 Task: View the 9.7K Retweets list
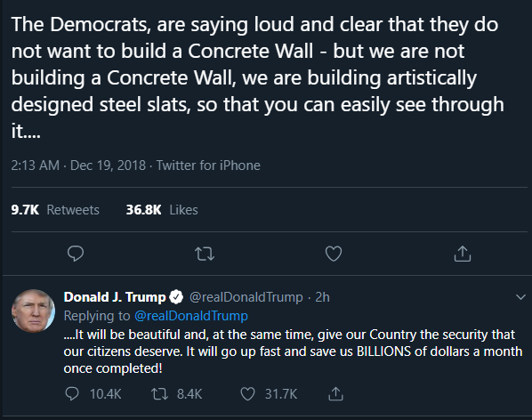pyautogui.click(x=55, y=210)
